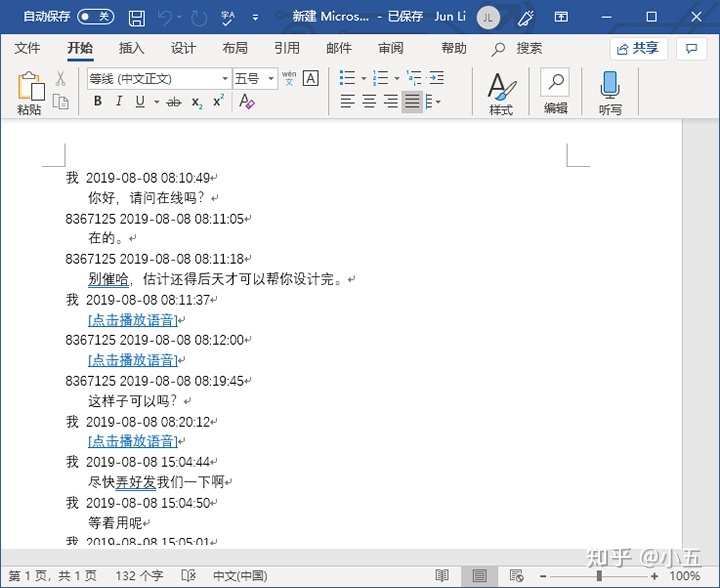The width and height of the screenshot is (720, 588).
Task: Switch to Read Mode view
Action: pyautogui.click(x=442, y=576)
